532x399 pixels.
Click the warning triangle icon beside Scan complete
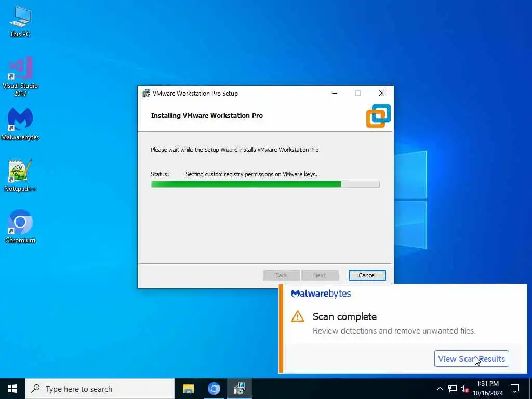pos(298,316)
